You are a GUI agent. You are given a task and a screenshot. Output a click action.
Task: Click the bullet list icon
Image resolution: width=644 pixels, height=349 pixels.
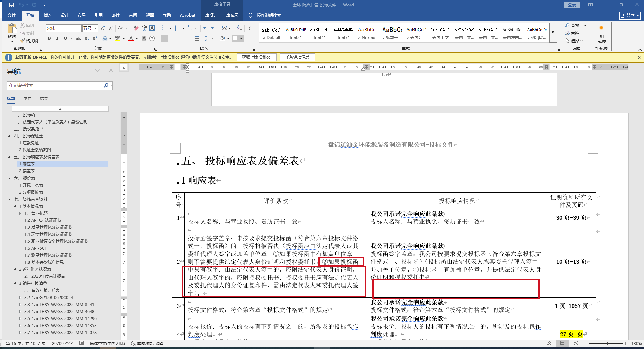(164, 28)
